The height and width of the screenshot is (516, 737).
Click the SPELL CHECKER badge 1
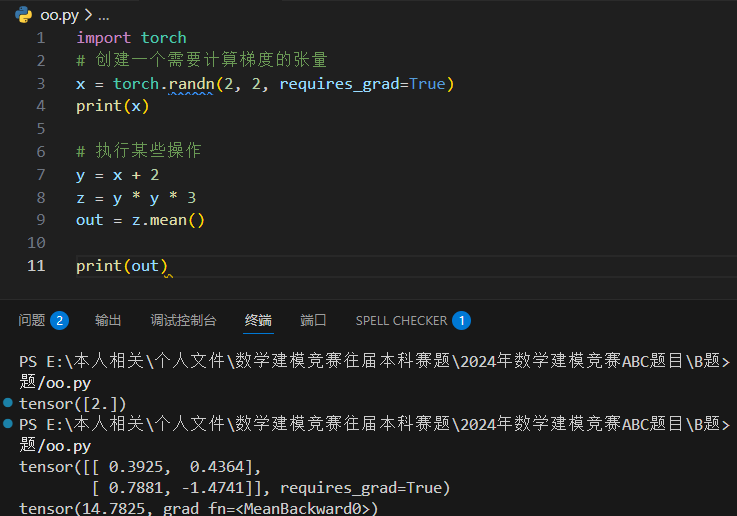tap(462, 321)
